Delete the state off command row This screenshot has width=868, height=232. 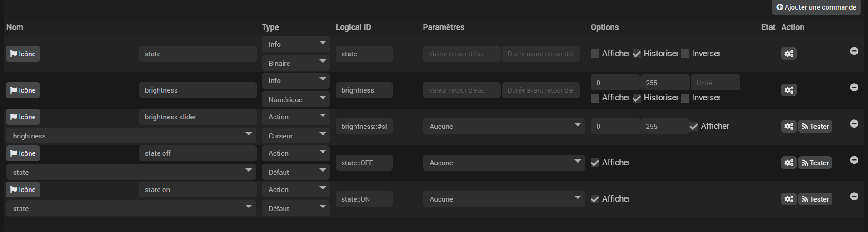point(854,160)
